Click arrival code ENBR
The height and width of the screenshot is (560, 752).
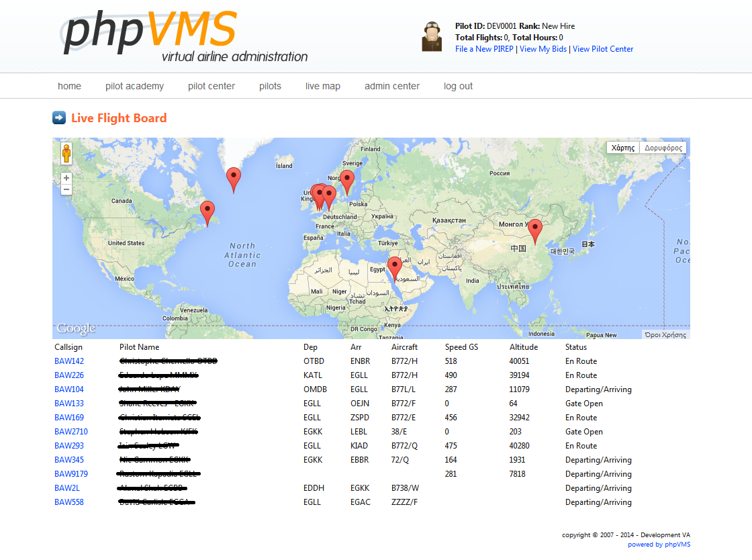pos(360,361)
